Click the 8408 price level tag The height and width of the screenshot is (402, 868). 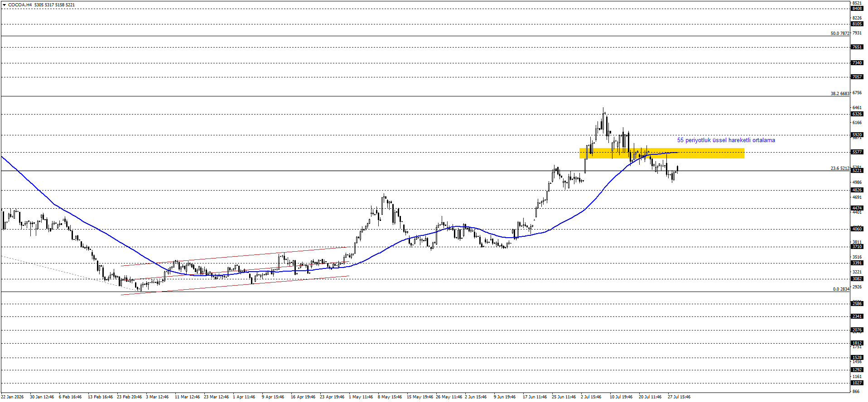coord(857,9)
